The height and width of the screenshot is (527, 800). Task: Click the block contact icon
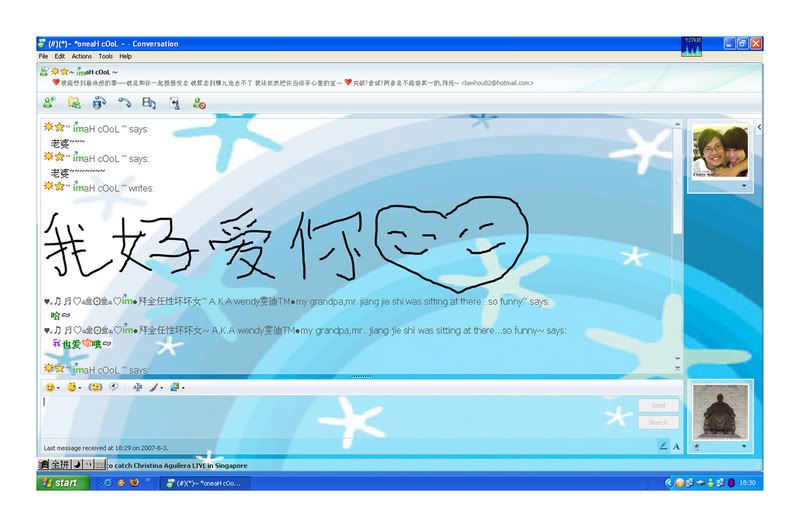[x=199, y=102]
